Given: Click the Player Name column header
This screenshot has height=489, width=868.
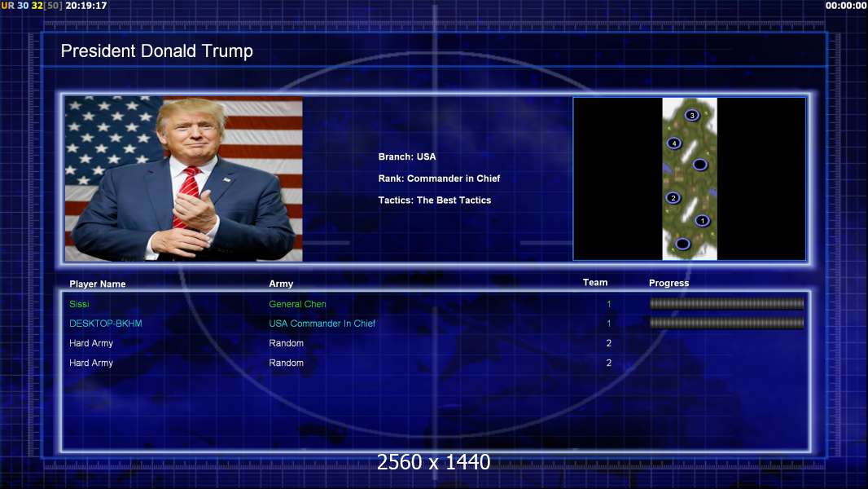Looking at the screenshot, I should pos(98,284).
